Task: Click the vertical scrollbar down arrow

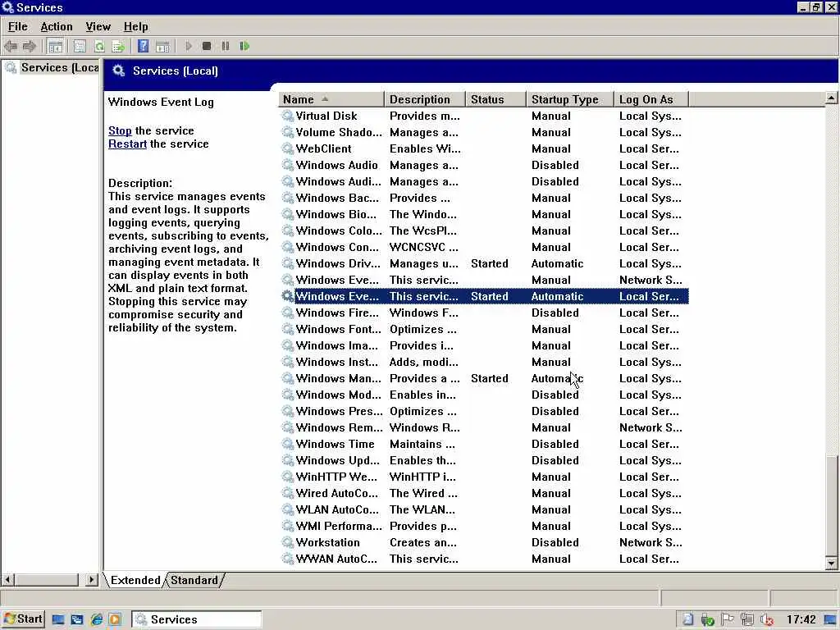Action: (831, 563)
